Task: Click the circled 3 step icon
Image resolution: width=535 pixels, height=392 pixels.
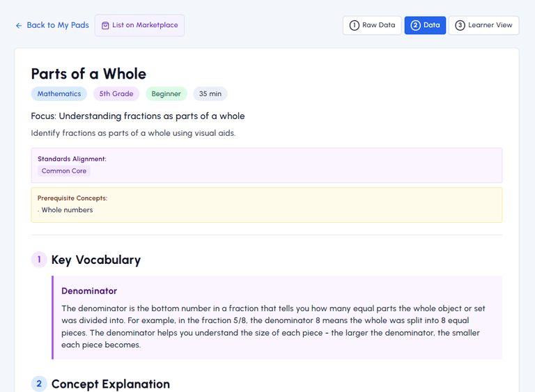Action: 460,25
